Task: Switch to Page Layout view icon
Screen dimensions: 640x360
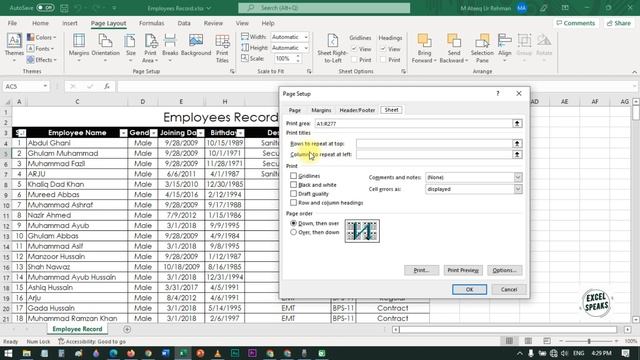Action: 528,341
